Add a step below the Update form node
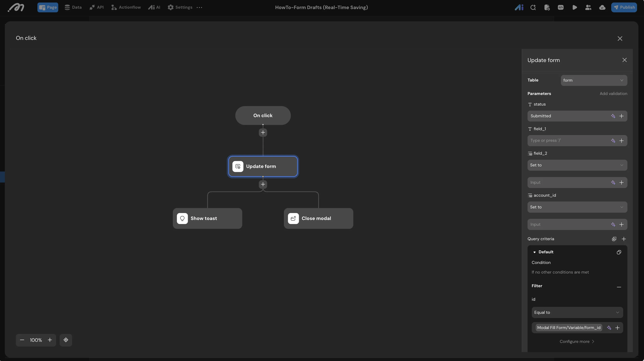 point(263,184)
